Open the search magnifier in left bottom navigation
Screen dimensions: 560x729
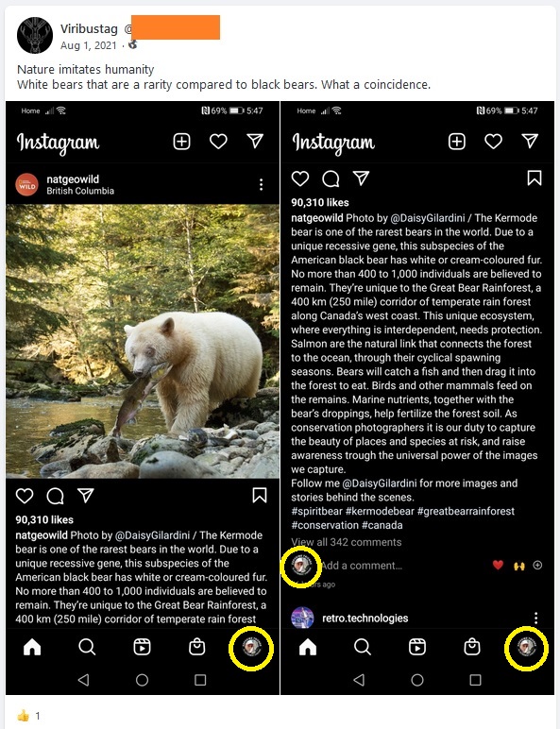click(87, 647)
